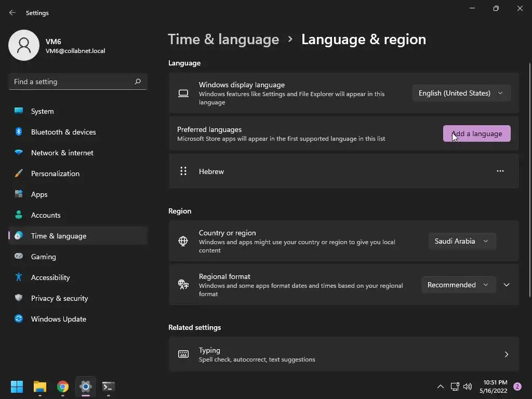The height and width of the screenshot is (399, 532).
Task: Click the Time & language clock-globe icon
Action: (x=19, y=235)
